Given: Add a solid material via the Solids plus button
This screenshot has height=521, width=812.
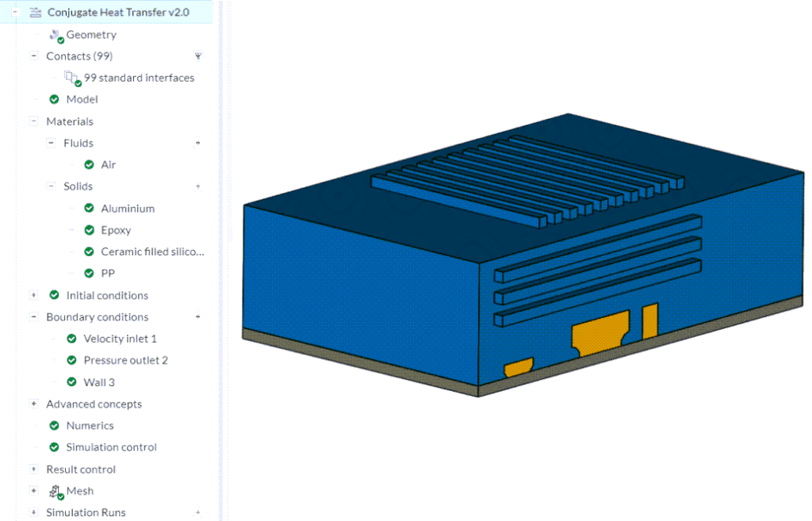Looking at the screenshot, I should 198,186.
